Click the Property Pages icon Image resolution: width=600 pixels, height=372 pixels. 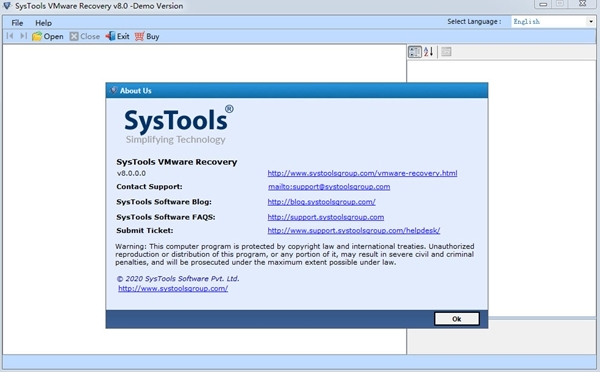tap(446, 52)
